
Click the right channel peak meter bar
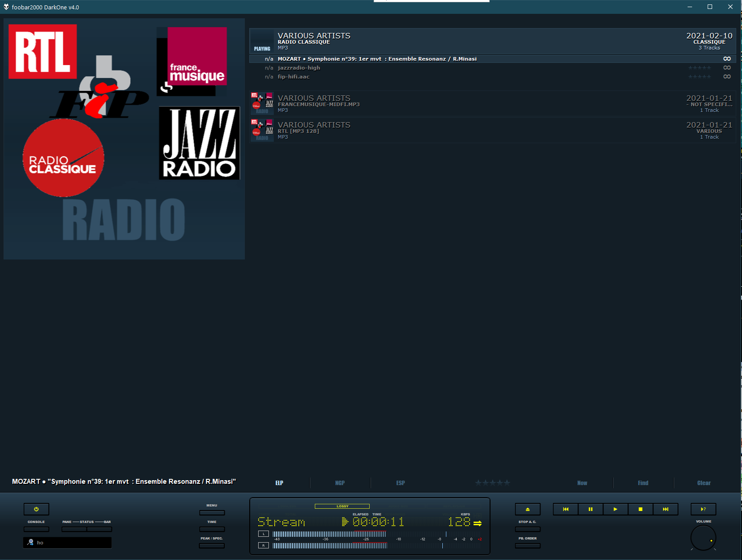coord(330,545)
